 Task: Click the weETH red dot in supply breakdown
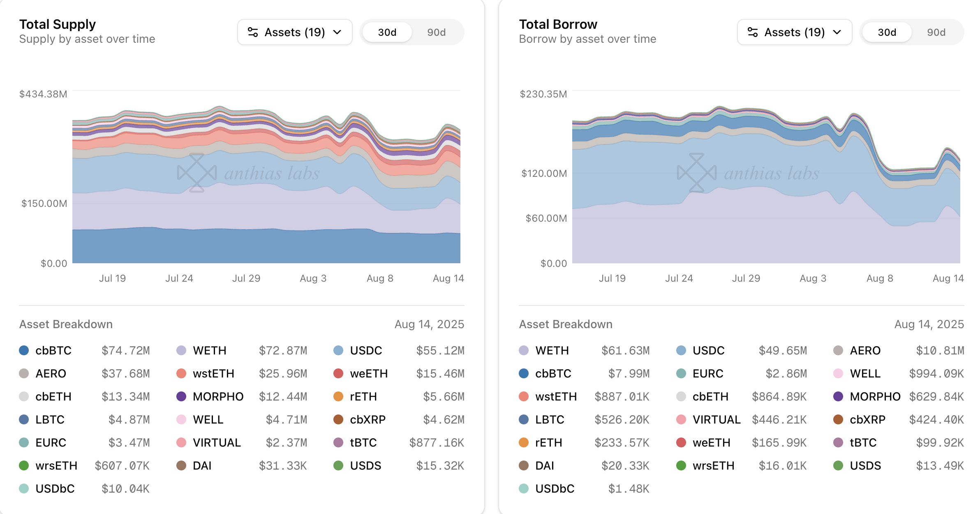click(x=338, y=373)
